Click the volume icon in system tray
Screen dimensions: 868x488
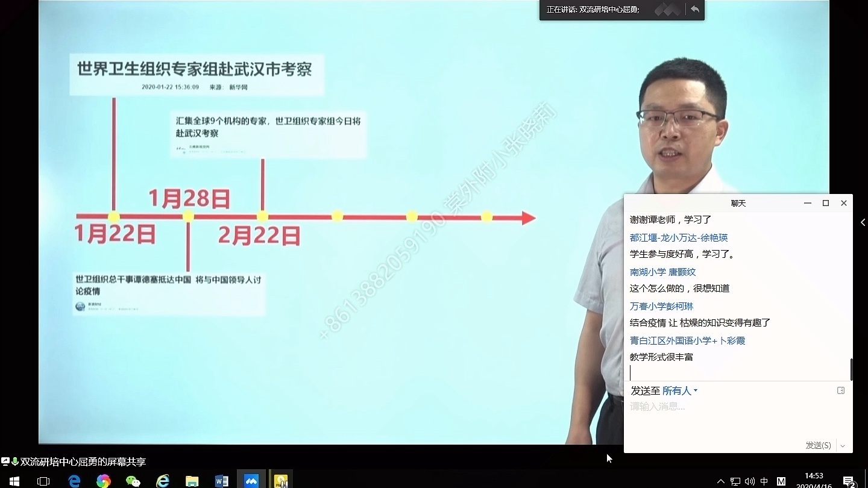pos(750,481)
